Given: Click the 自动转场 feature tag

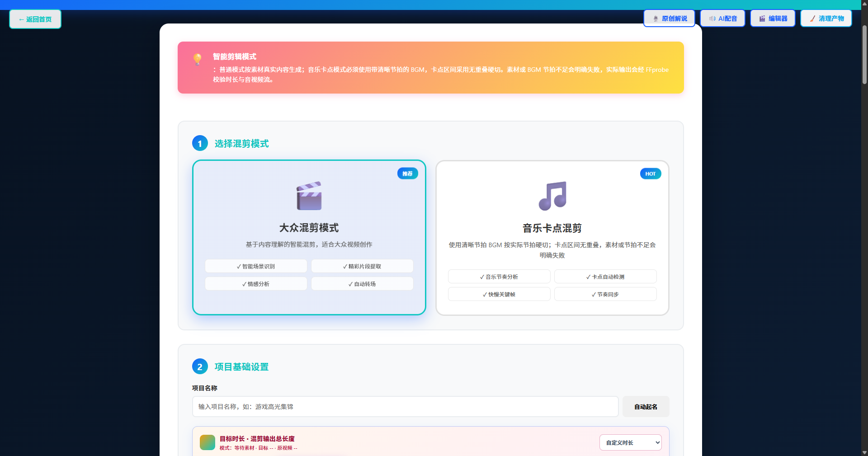Looking at the screenshot, I should (362, 284).
